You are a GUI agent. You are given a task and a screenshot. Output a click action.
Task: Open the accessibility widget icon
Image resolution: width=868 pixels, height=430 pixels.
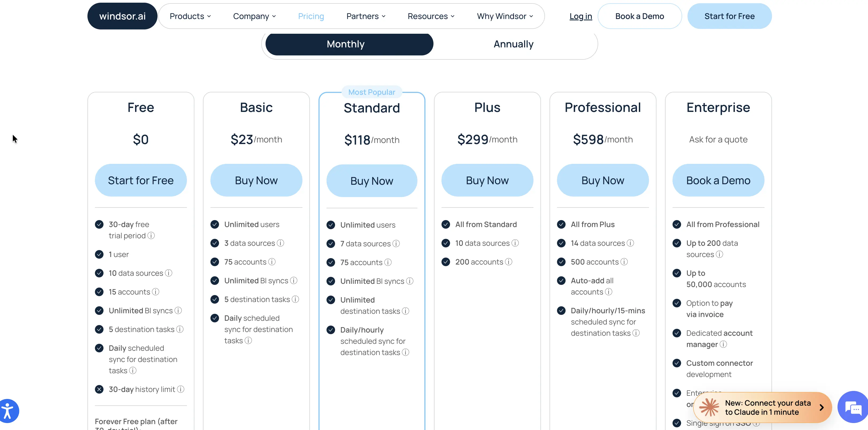click(x=8, y=411)
